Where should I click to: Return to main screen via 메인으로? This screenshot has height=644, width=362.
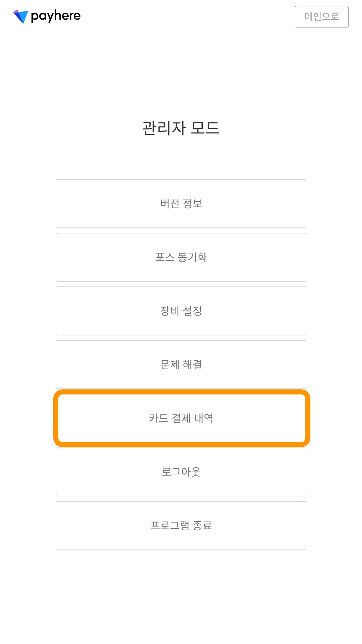321,17
